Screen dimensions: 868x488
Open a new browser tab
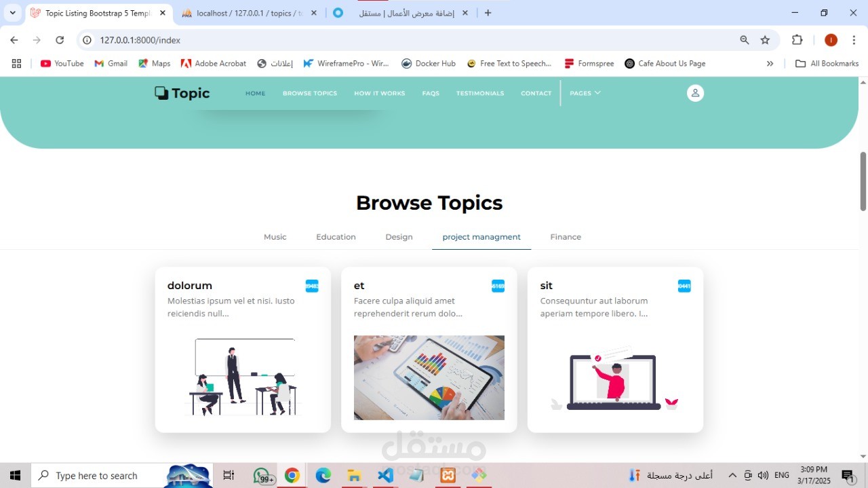tap(488, 13)
